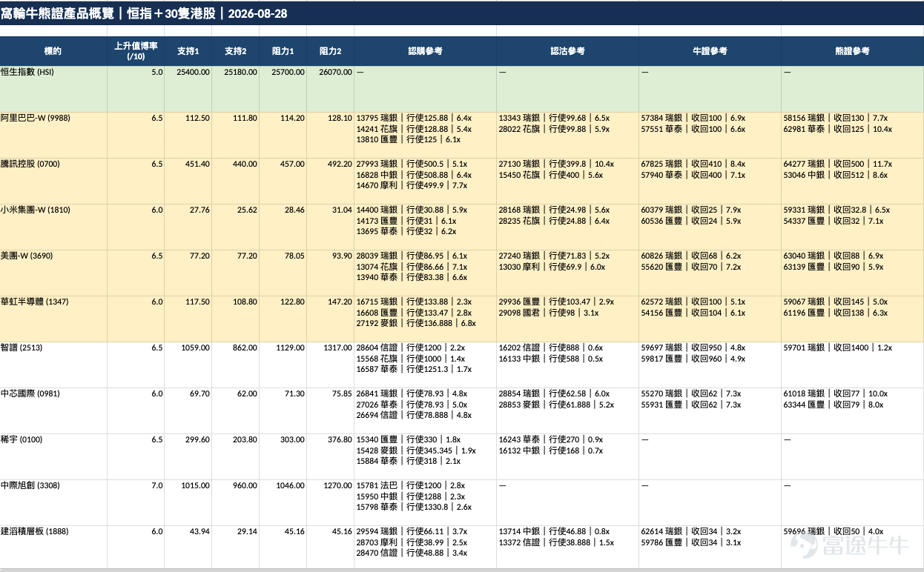Click call warrant 13074 花旗 行使86.66
The width and height of the screenshot is (924, 572).
tap(412, 267)
